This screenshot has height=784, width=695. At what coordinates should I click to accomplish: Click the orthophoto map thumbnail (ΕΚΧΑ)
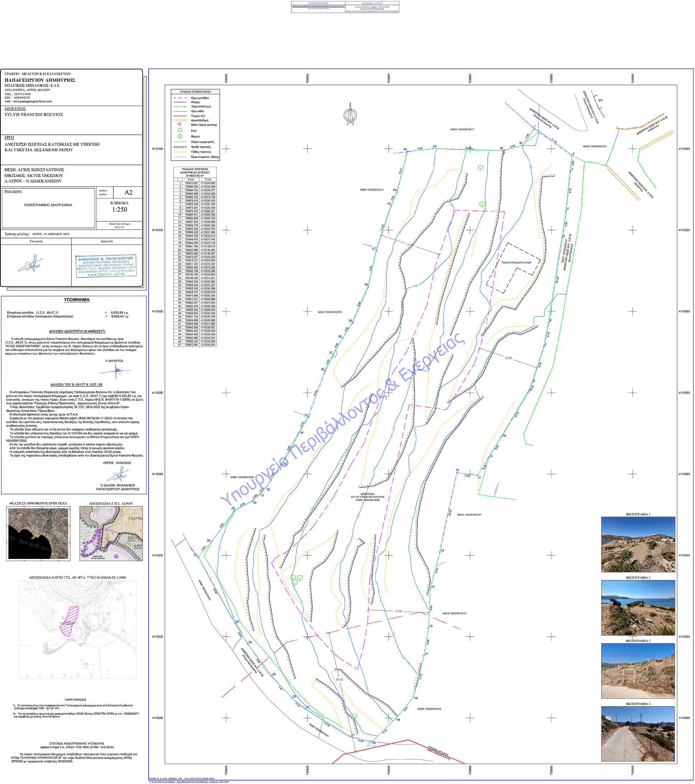[38, 533]
